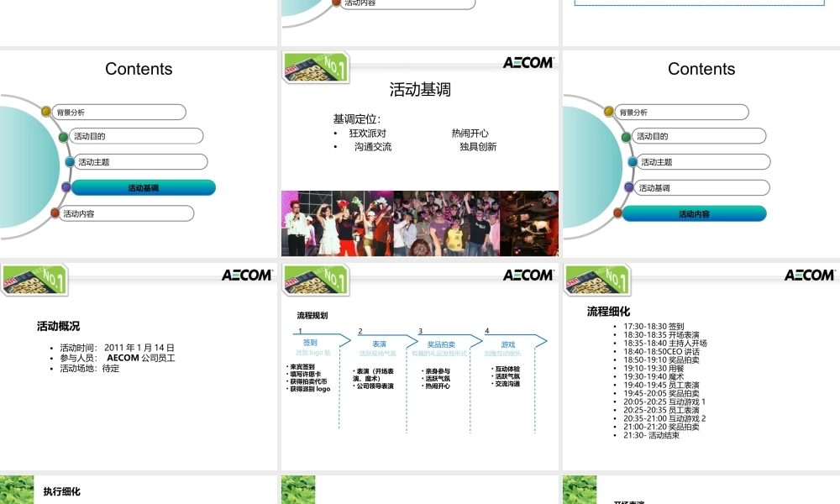
Task: Select the 活动主题 pill in the right Contents slide
Action: [x=703, y=162]
